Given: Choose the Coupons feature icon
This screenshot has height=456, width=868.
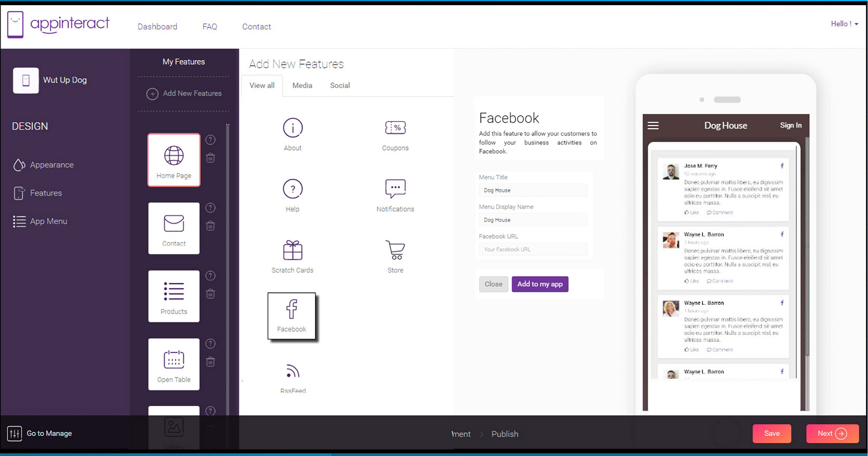Looking at the screenshot, I should pyautogui.click(x=395, y=128).
